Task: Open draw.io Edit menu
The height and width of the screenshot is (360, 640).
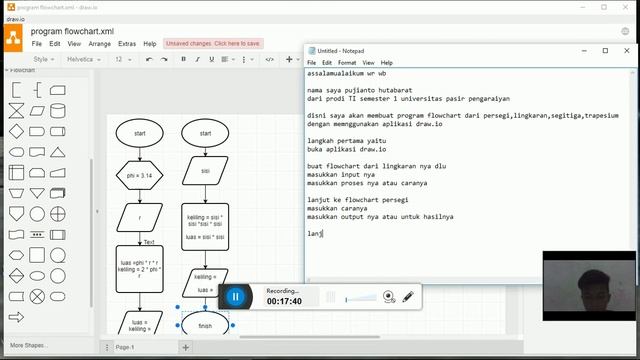Action: point(55,44)
